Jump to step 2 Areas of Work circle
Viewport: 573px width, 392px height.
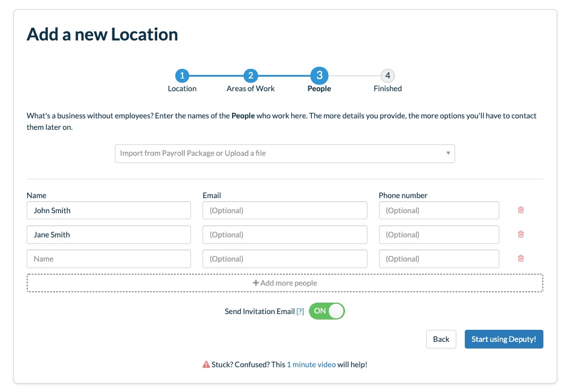251,76
